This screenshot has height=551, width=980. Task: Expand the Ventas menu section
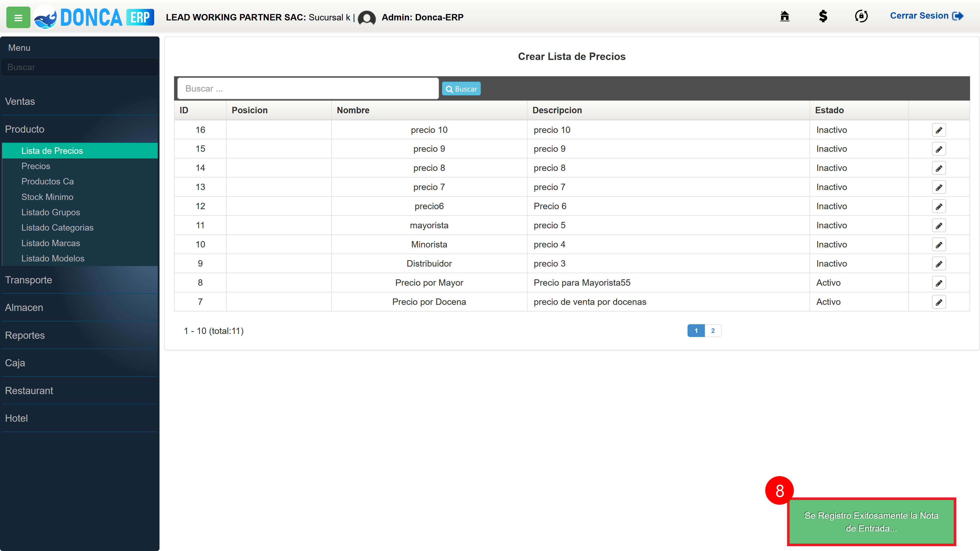click(80, 102)
